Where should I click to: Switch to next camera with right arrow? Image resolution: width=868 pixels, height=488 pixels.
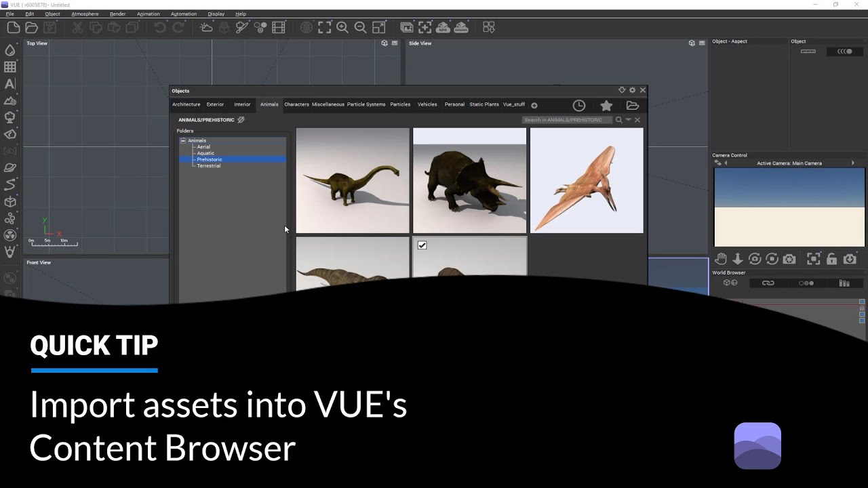(x=852, y=163)
